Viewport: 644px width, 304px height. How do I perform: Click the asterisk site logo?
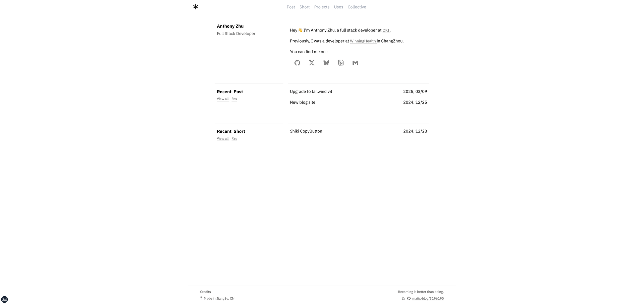coord(196,7)
